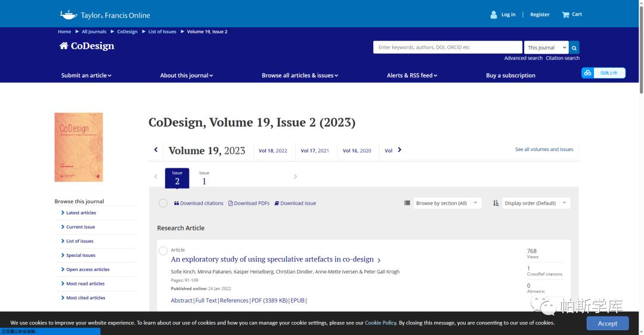The height and width of the screenshot is (335, 644).
Task: Click List of Issues breadcrumb link
Action: coord(162,32)
